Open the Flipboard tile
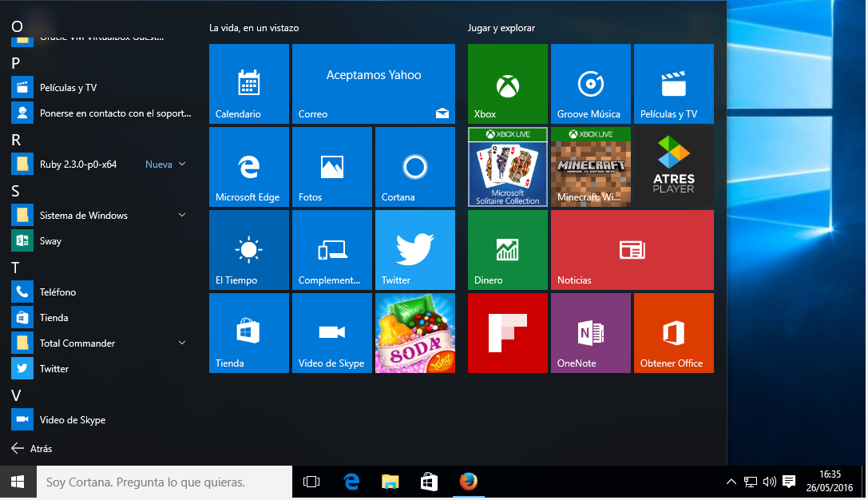Image resolution: width=868 pixels, height=500 pixels. click(x=507, y=333)
